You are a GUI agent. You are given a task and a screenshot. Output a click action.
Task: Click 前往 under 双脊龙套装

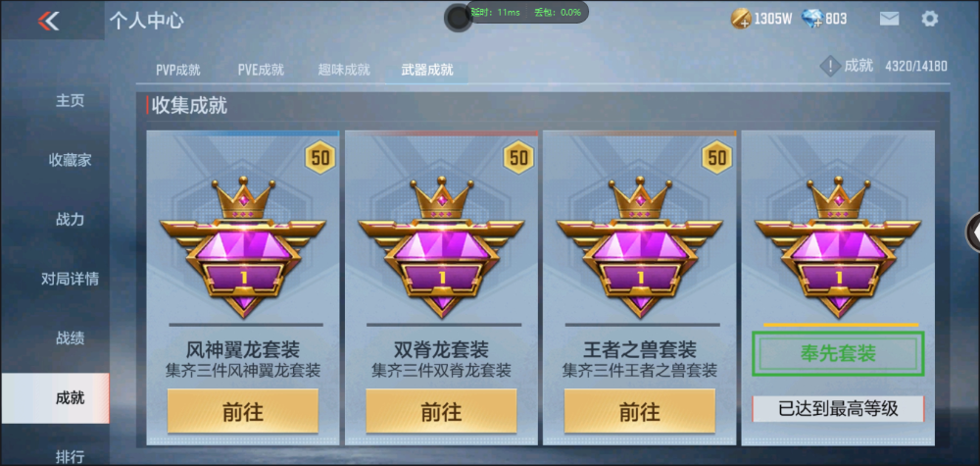click(441, 412)
